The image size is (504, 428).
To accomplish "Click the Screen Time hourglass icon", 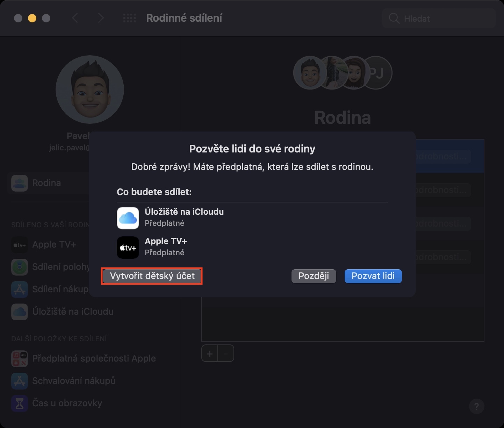I will [x=20, y=404].
